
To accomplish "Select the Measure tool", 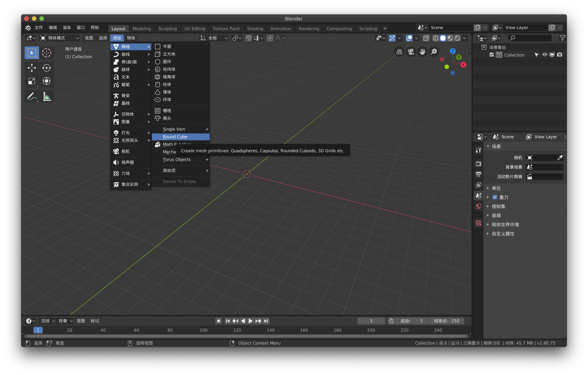I will (46, 96).
